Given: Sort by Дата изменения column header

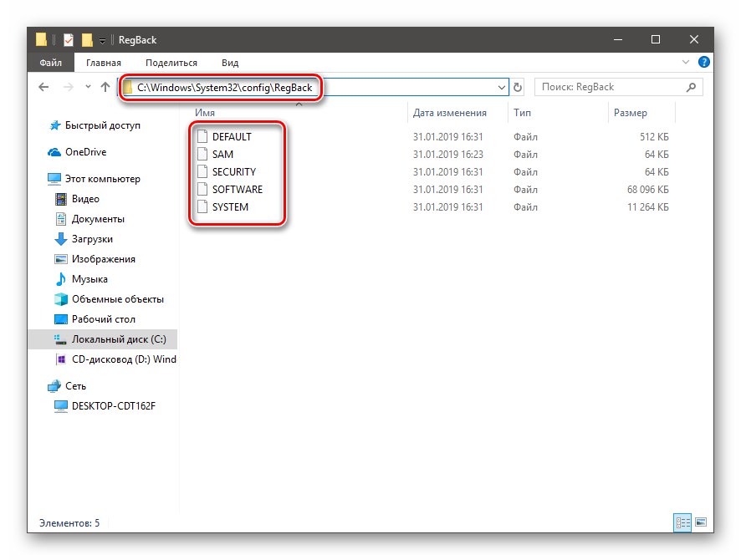Looking at the screenshot, I should coord(449,113).
